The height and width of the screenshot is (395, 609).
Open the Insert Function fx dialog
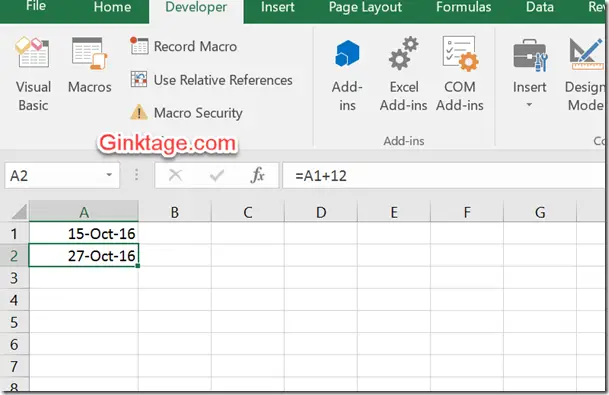[258, 176]
